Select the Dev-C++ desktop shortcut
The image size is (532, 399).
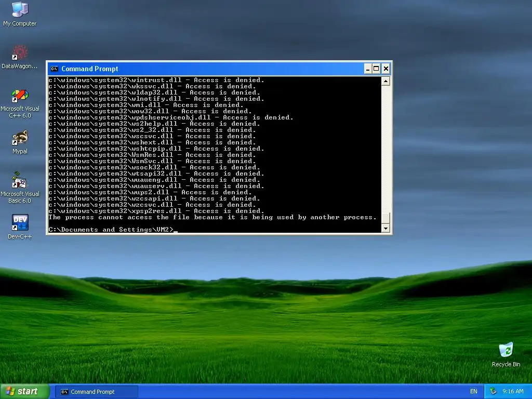[20, 227]
